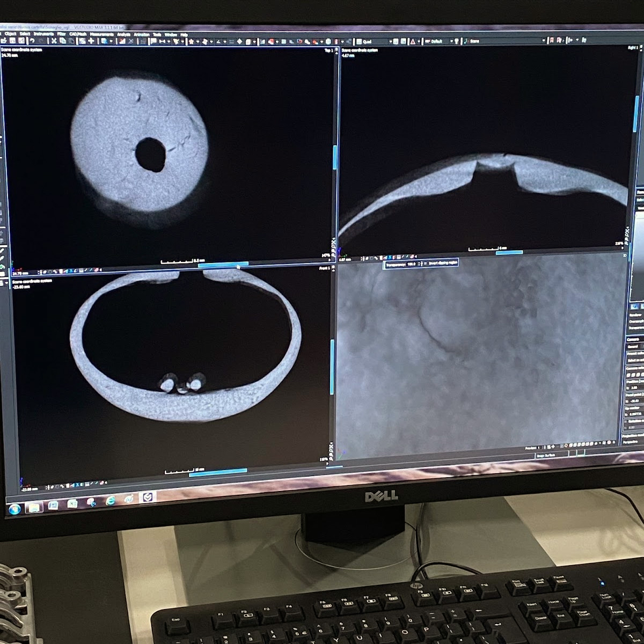This screenshot has height=644, width=644.
Task: Click the distance measurement instrument icon
Action: point(162,41)
